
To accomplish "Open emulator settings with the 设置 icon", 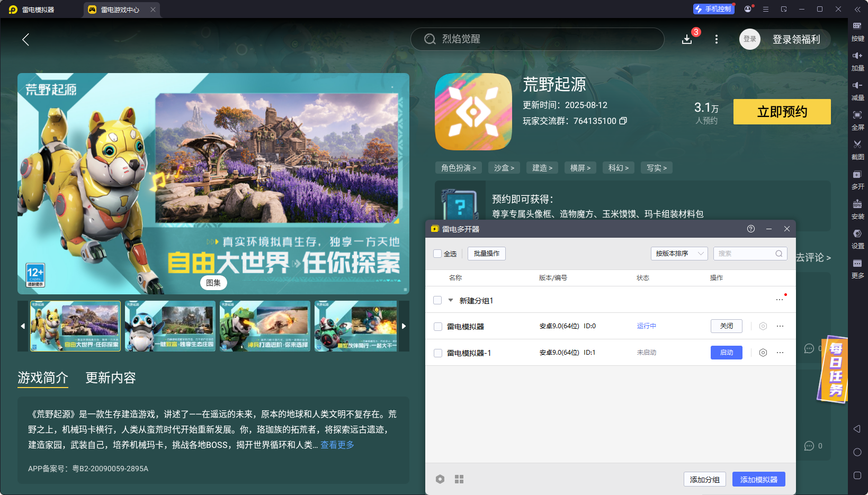I will point(858,238).
